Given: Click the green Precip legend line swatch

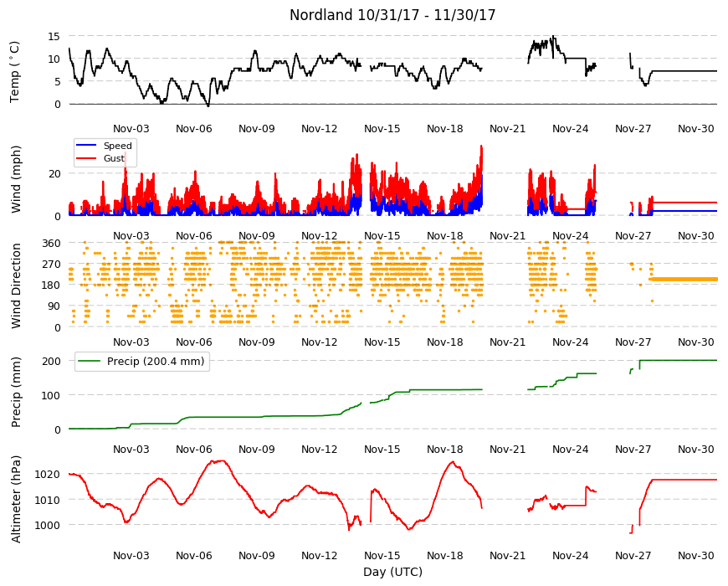Looking at the screenshot, I should pos(89,362).
